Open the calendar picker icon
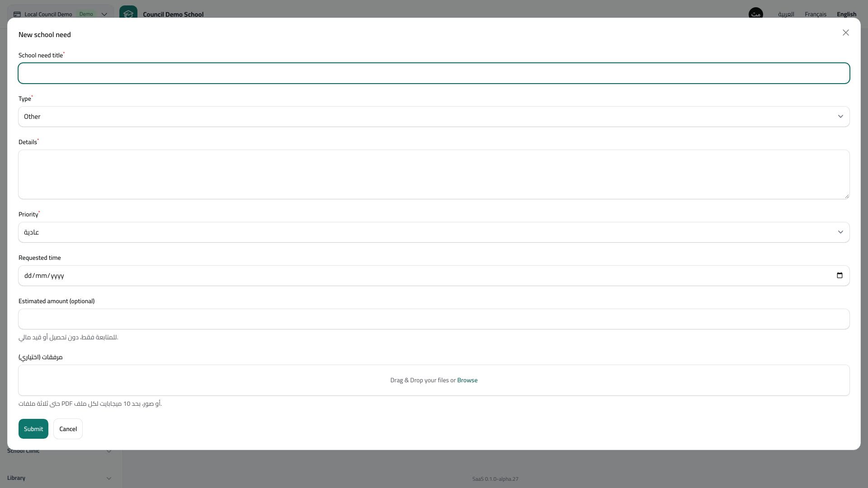This screenshot has width=868, height=488. [x=840, y=276]
